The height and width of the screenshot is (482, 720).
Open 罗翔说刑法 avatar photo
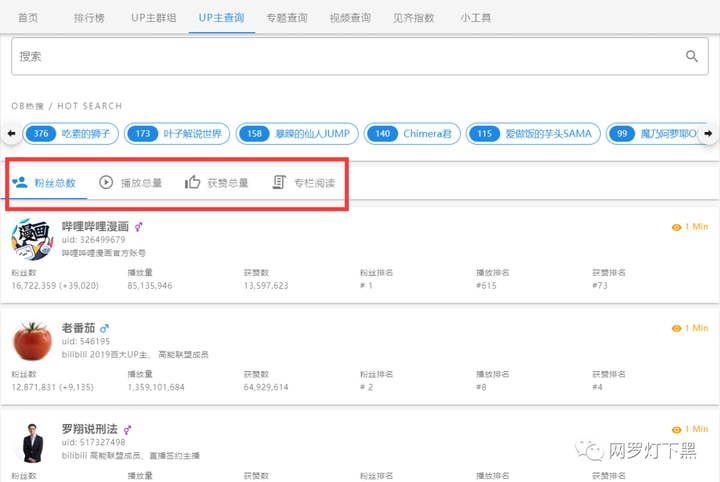32,443
